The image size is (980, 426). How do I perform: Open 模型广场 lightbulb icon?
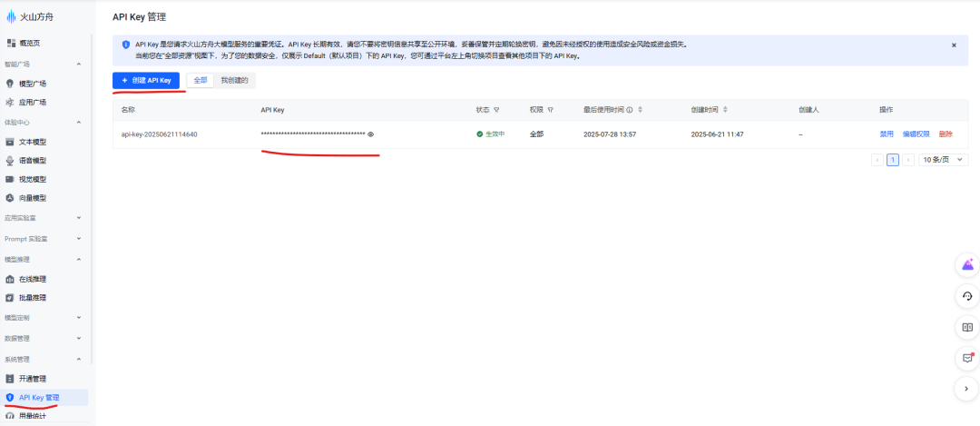10,84
